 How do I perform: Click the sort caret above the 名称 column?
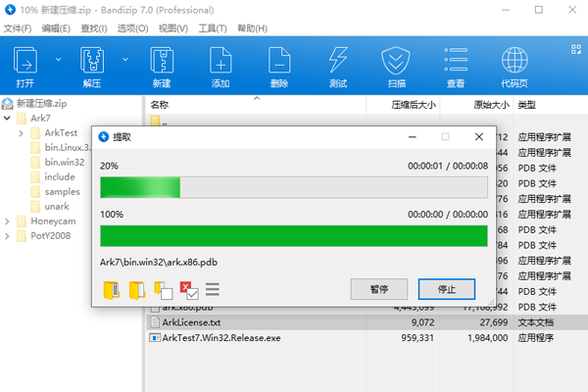coord(257,98)
